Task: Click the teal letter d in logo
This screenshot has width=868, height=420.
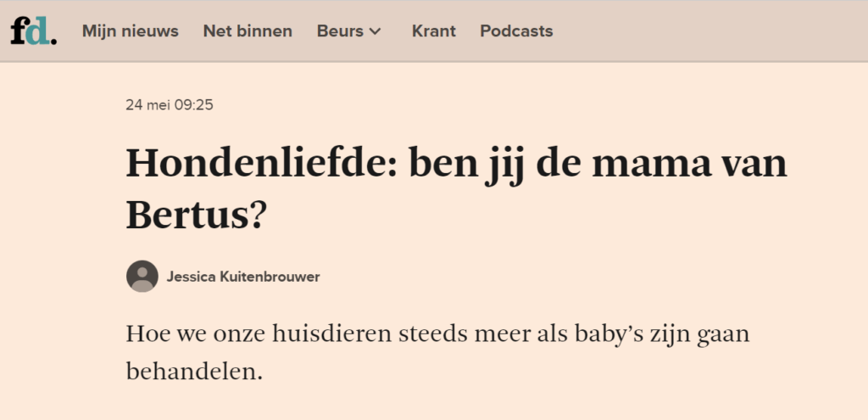Action: coord(37,31)
